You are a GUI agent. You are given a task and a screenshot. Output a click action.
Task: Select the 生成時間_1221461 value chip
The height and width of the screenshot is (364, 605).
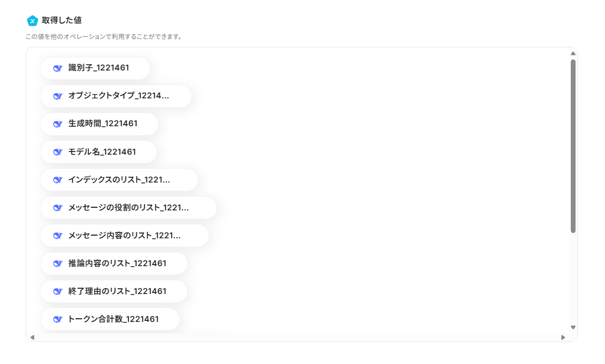(103, 124)
